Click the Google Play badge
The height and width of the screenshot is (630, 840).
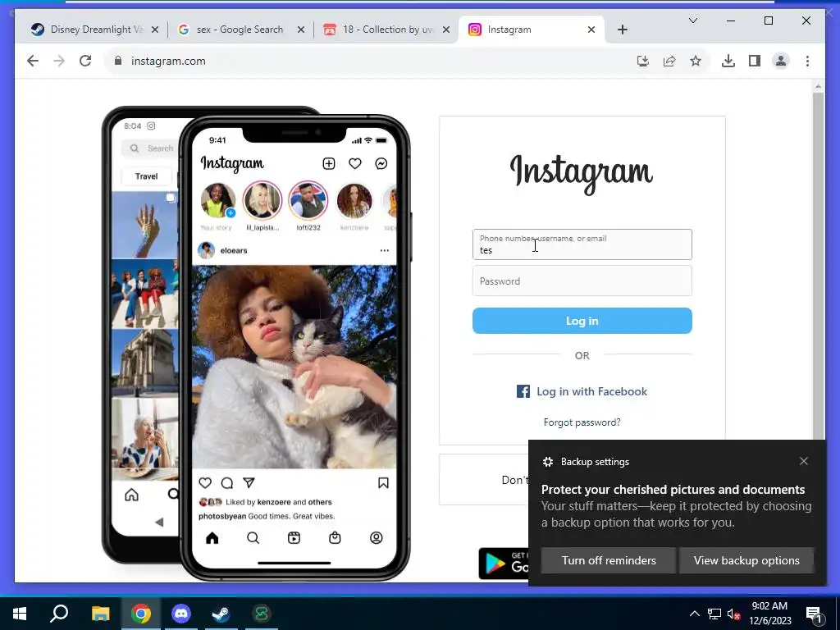tap(504, 563)
